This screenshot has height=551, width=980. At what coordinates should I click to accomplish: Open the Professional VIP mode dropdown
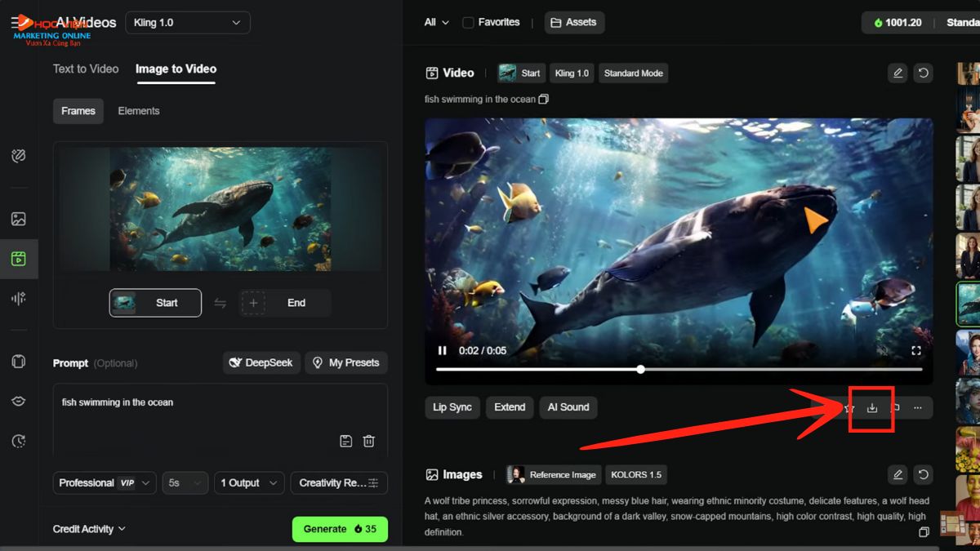pyautogui.click(x=105, y=483)
